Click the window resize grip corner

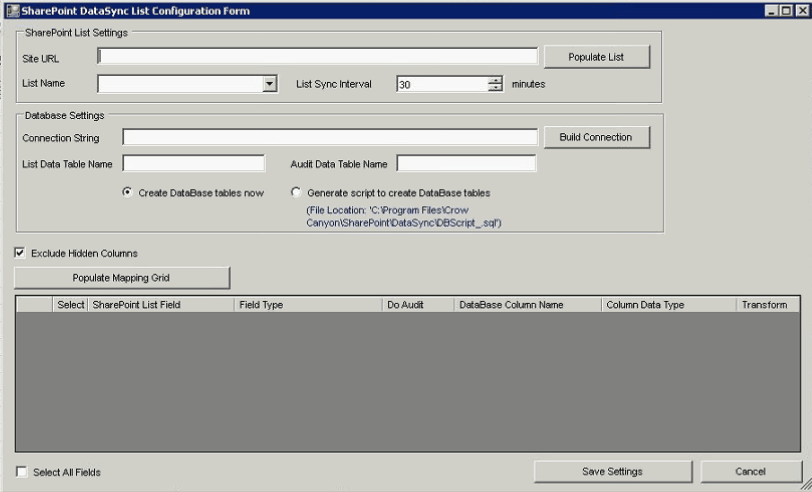[x=806, y=485]
